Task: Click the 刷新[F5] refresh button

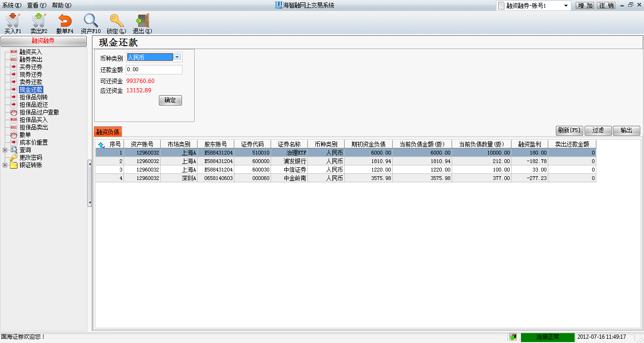Action: click(570, 131)
